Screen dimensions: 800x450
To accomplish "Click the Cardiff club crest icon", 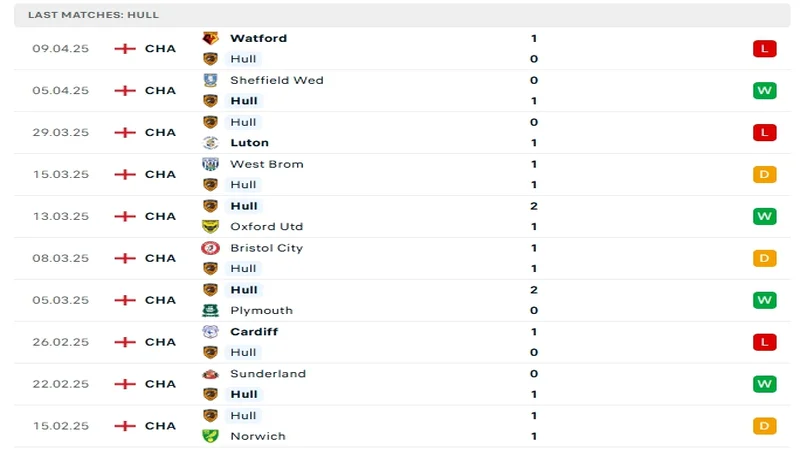I will (x=210, y=332).
